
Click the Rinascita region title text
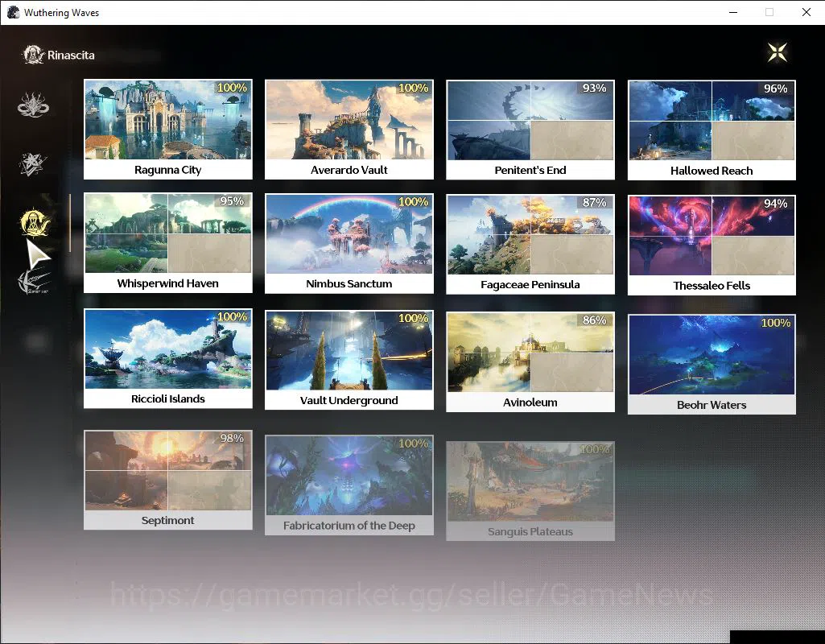[71, 56]
